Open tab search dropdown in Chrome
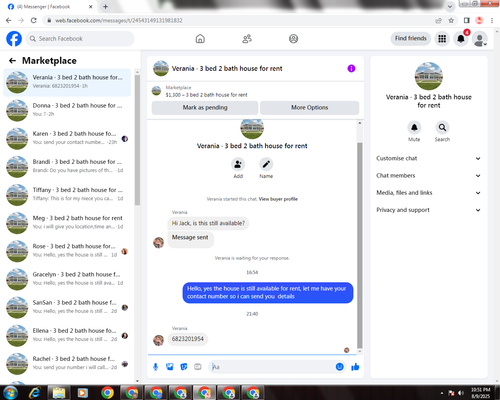 tap(450, 6)
